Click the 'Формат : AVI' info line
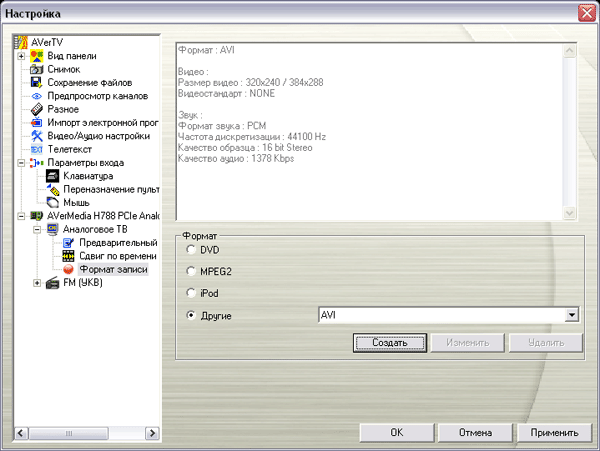 206,50
